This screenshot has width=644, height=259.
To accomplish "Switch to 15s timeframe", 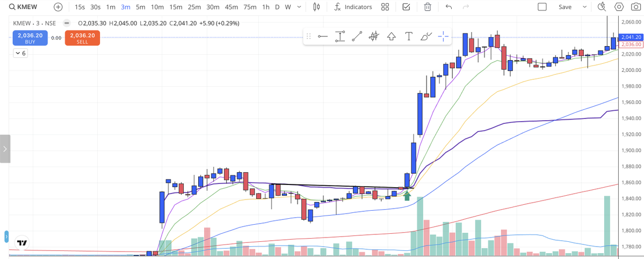I will pos(79,7).
